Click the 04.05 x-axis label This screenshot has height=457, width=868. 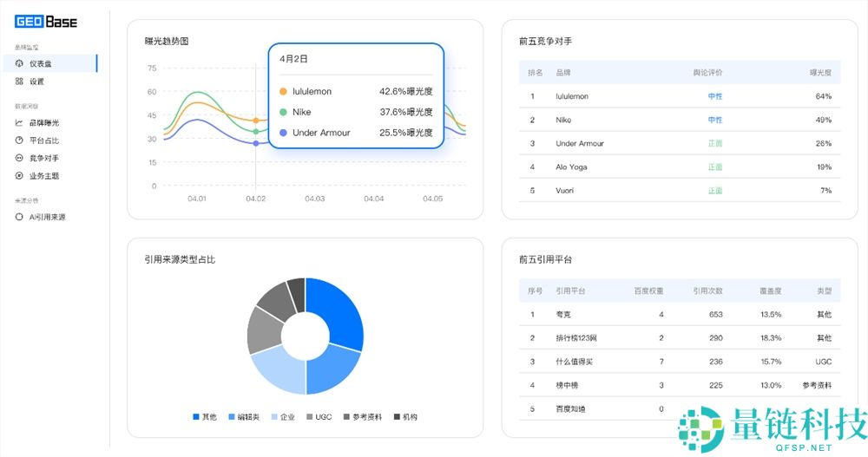pos(432,199)
